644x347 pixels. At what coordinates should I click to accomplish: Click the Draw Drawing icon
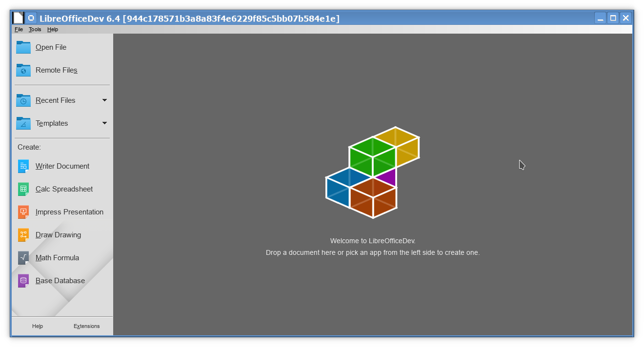tap(23, 235)
